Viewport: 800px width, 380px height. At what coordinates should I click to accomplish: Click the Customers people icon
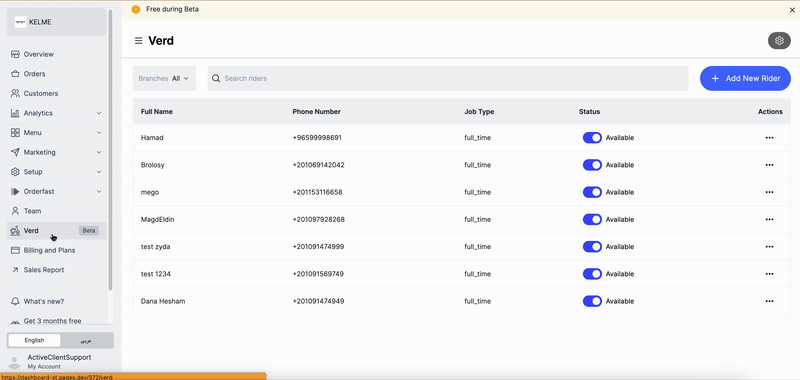pos(15,93)
